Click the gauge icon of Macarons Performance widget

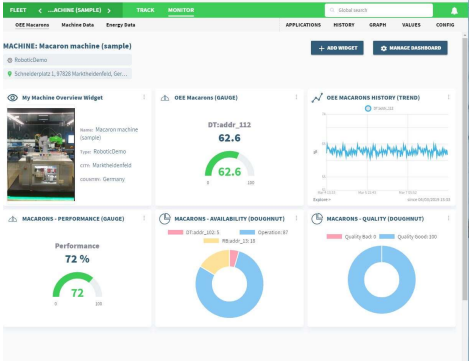pyautogui.click(x=13, y=219)
